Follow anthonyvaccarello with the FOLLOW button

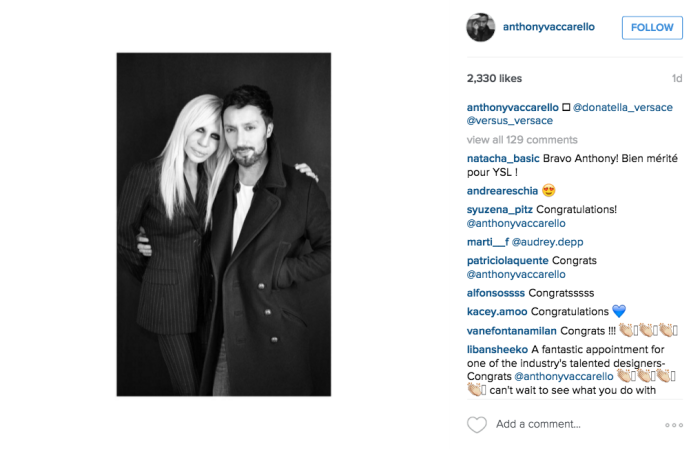[x=652, y=28]
